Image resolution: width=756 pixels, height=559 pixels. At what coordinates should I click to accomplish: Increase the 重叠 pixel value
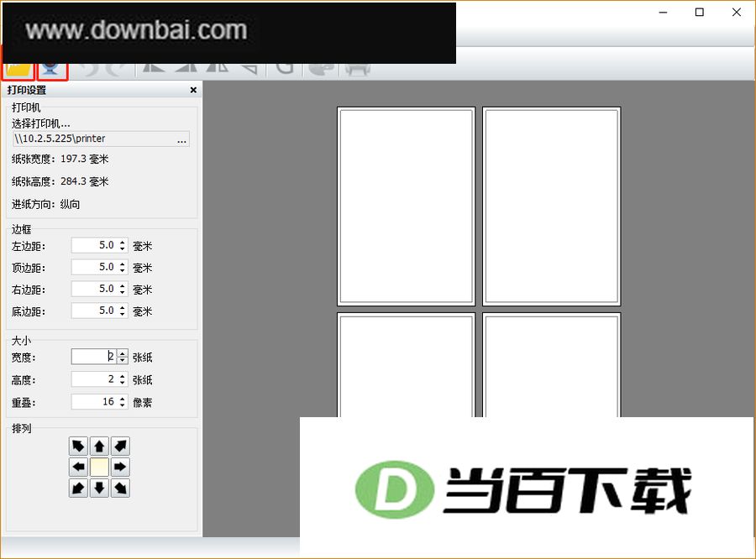tap(123, 399)
